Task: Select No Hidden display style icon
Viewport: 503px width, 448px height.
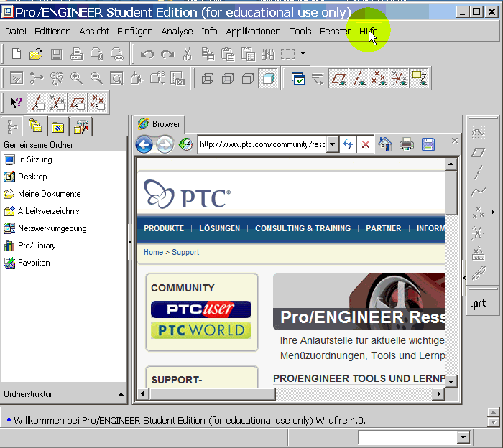Action: [248, 78]
